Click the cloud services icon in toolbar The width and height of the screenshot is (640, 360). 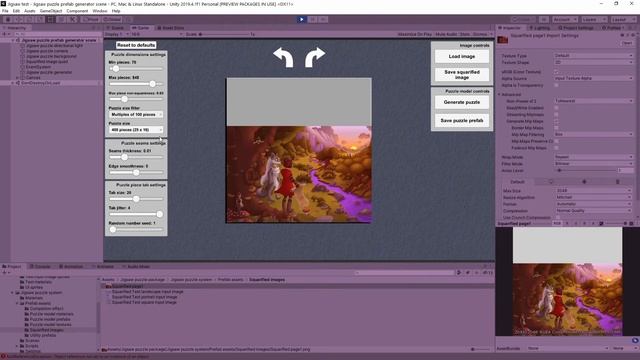544,19
